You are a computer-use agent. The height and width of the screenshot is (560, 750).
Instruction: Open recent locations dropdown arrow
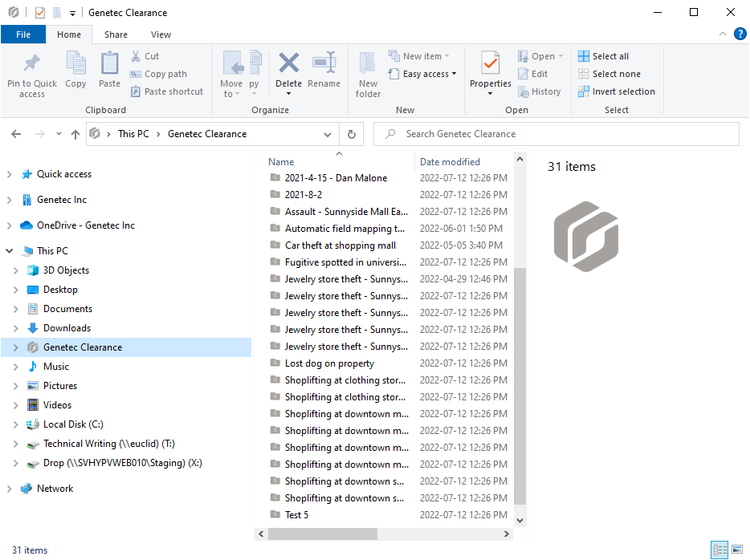point(59,134)
